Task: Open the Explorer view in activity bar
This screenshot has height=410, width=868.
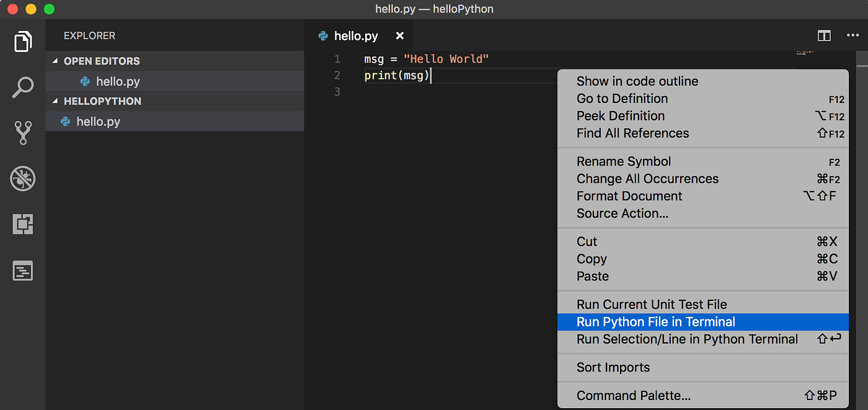Action: (x=23, y=42)
